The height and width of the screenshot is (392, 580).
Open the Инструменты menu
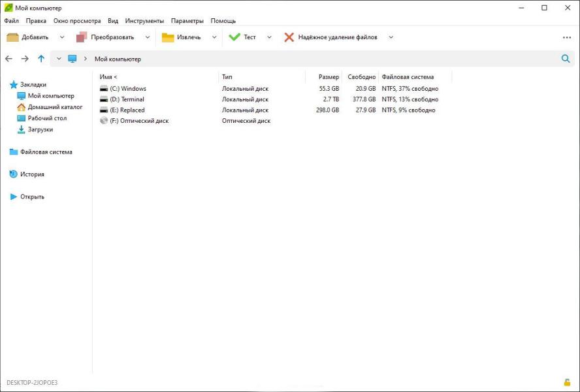144,21
